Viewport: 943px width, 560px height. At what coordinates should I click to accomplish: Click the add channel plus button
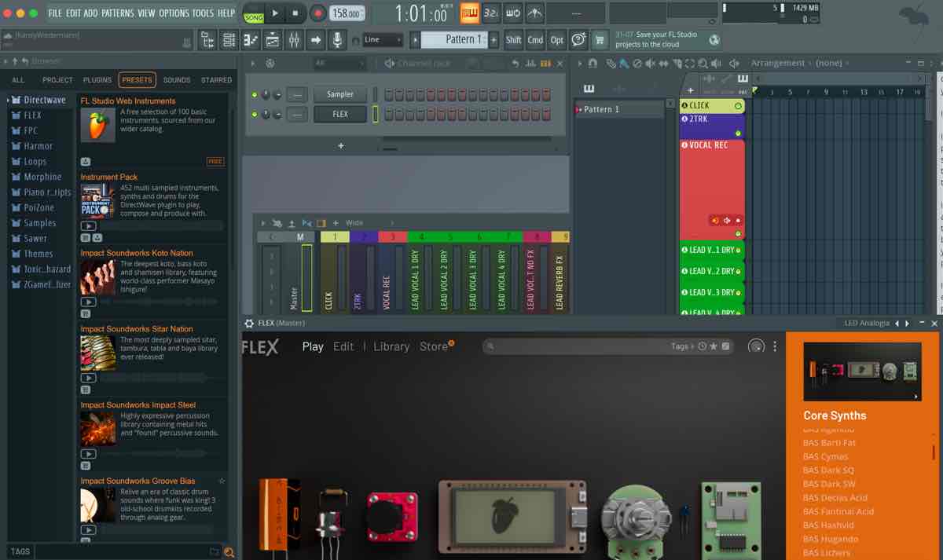(x=341, y=146)
